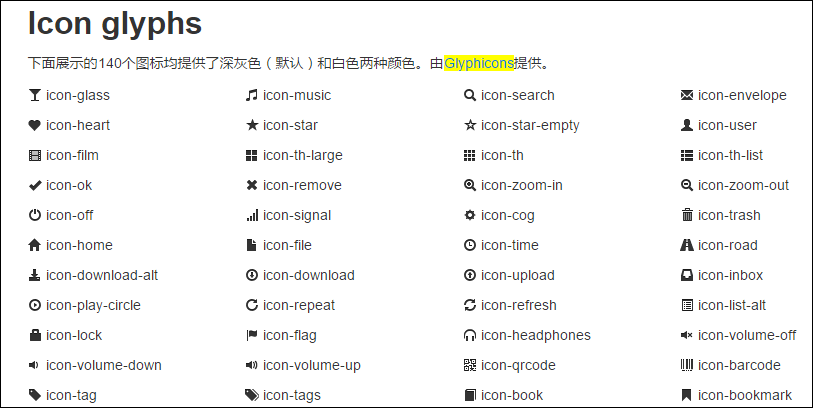Click the cog gear icon
This screenshot has width=813, height=408.
coord(470,215)
